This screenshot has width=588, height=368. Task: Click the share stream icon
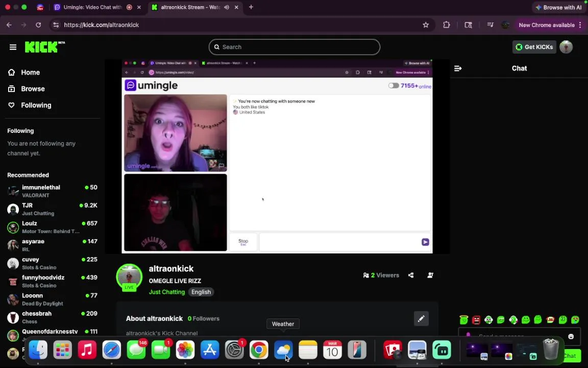pyautogui.click(x=411, y=275)
